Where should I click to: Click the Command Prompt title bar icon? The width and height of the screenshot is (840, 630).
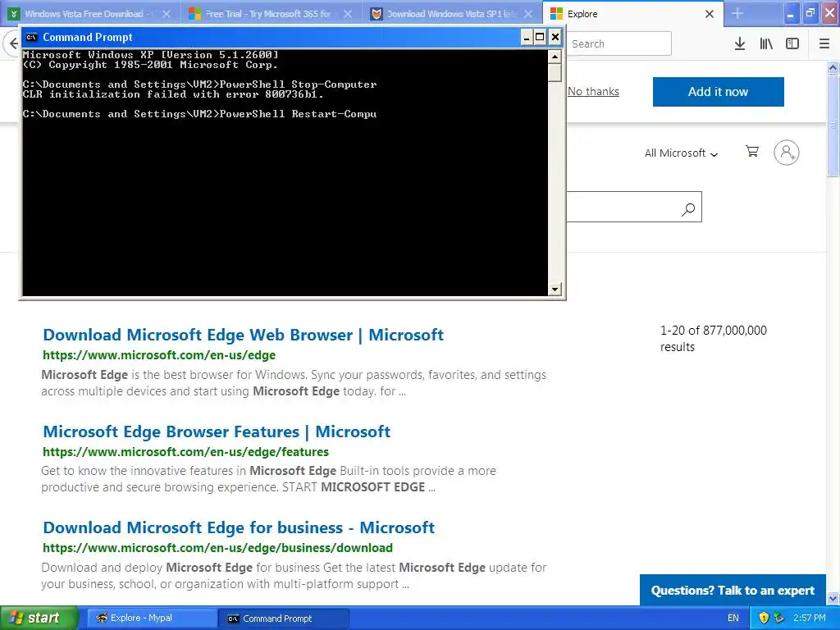coord(32,37)
